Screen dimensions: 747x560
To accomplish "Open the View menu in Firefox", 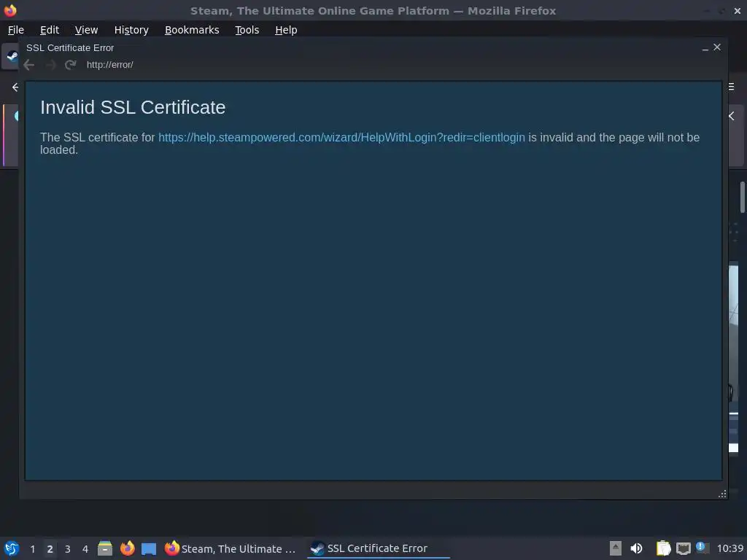I will pyautogui.click(x=86, y=30).
